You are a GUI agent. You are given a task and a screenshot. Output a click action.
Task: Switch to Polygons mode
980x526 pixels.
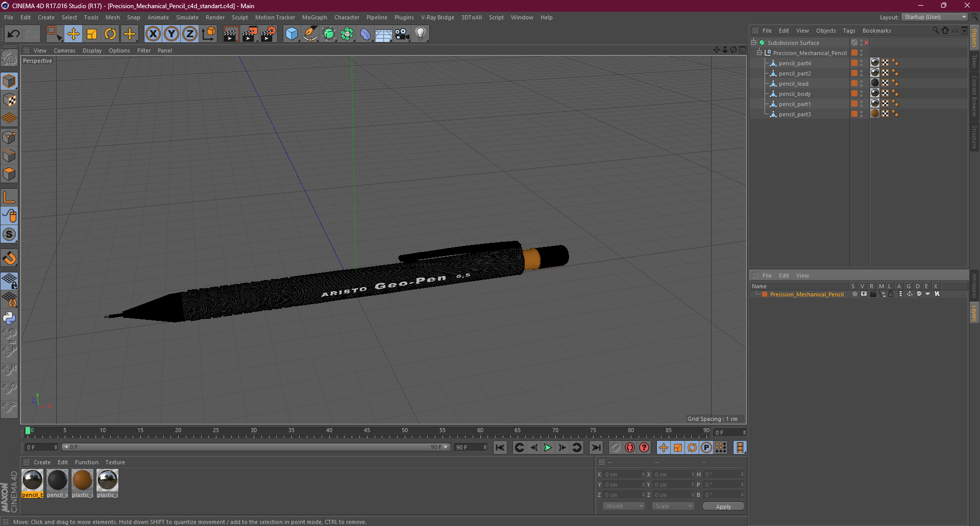point(9,174)
